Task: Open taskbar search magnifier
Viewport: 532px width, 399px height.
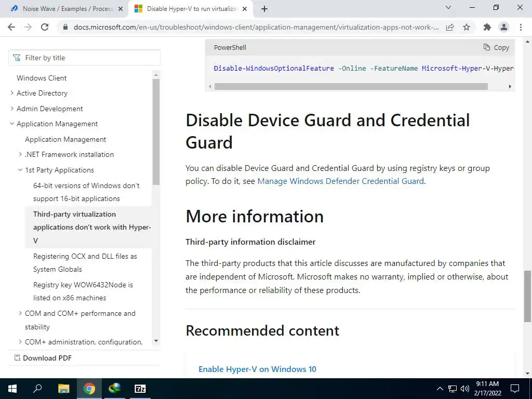Action: click(37, 389)
